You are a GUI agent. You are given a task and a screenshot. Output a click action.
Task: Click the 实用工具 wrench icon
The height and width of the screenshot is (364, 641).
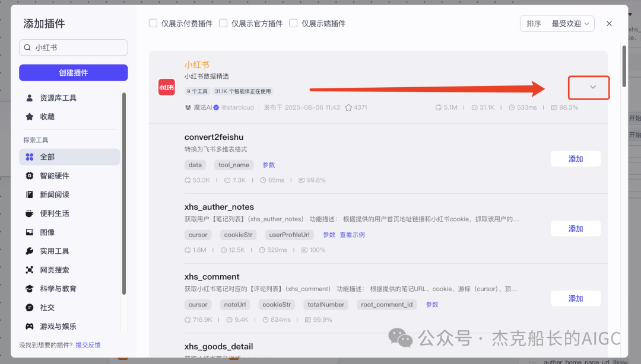coord(30,251)
